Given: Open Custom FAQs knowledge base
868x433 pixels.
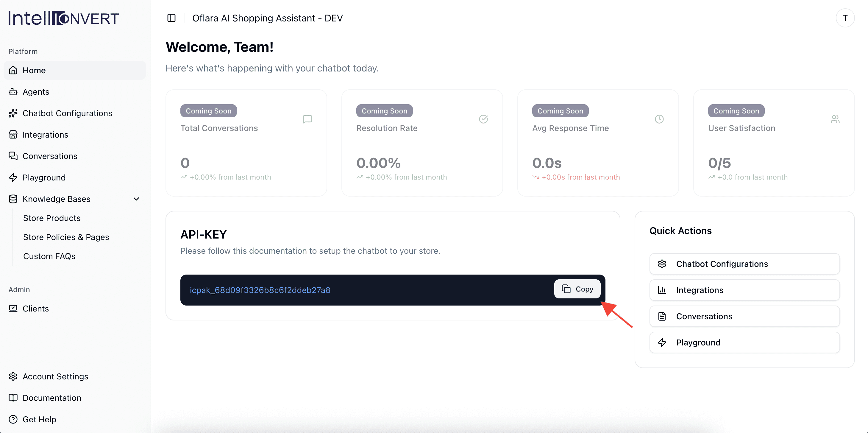Looking at the screenshot, I should tap(49, 256).
